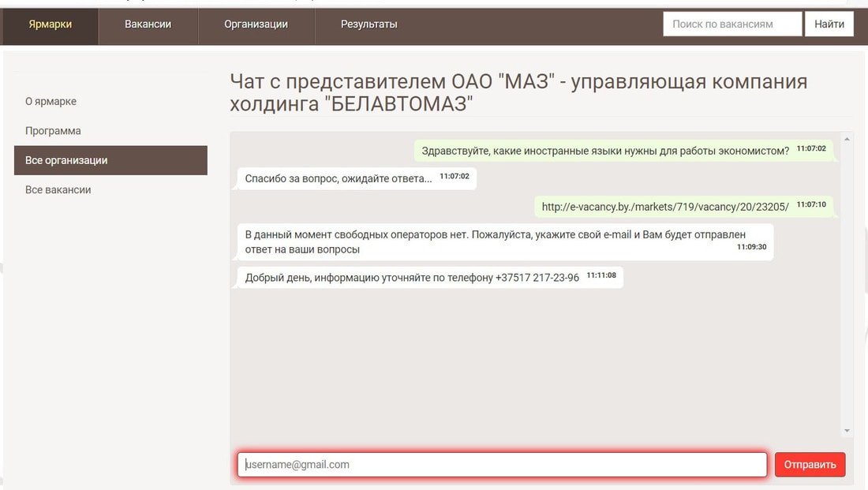Click the chat scrollbar down arrow
Viewport: 868px width, 490px height.
coord(847,430)
